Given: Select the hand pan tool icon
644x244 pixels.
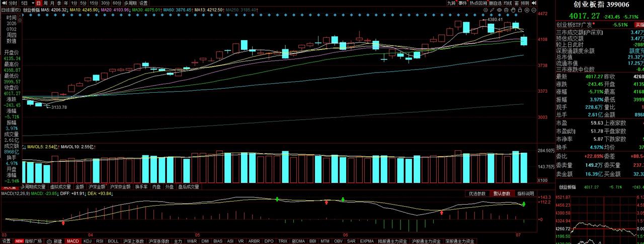Looking at the screenshot, I should click(x=513, y=10).
